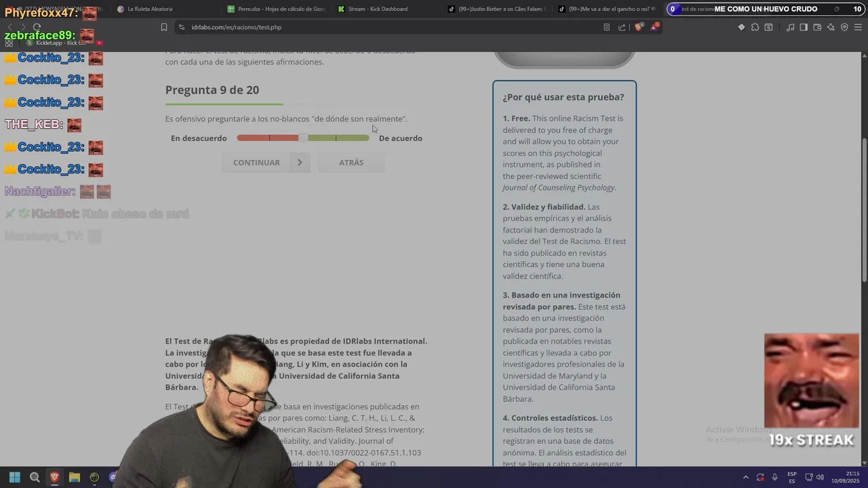Open volume control in system tray
Image resolution: width=868 pixels, height=488 pixels.
click(820, 477)
